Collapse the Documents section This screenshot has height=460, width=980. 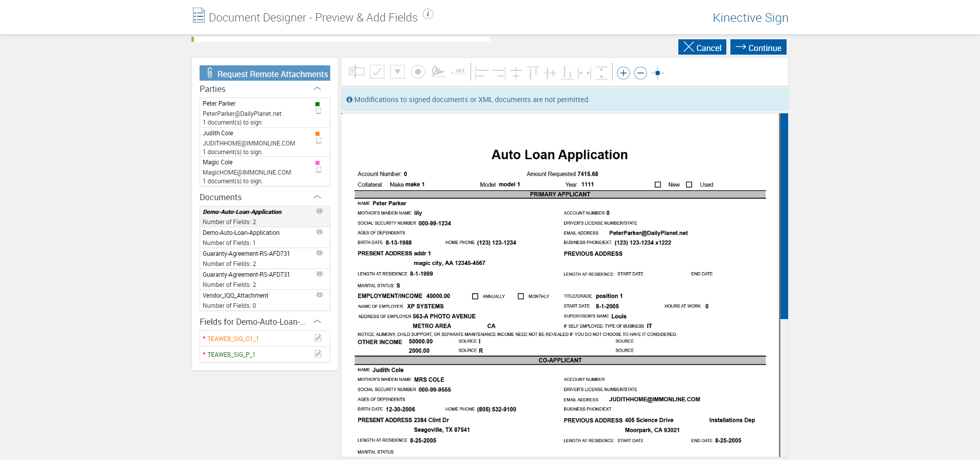(317, 197)
